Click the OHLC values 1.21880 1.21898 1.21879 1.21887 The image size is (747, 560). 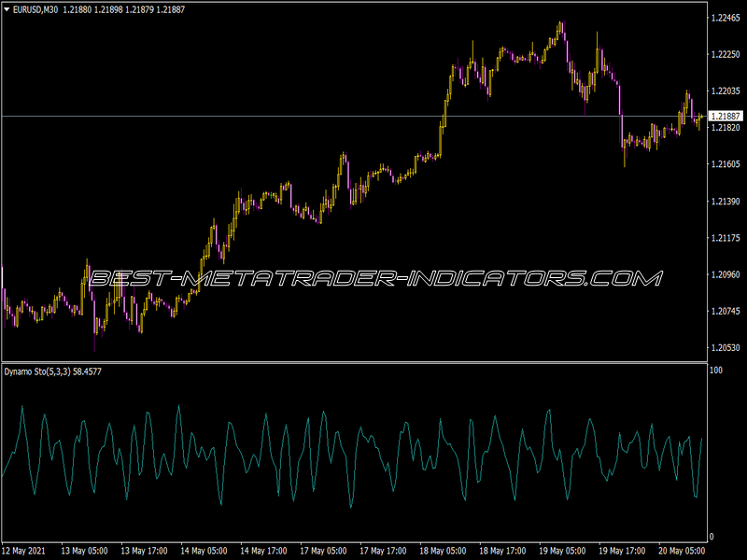point(124,9)
